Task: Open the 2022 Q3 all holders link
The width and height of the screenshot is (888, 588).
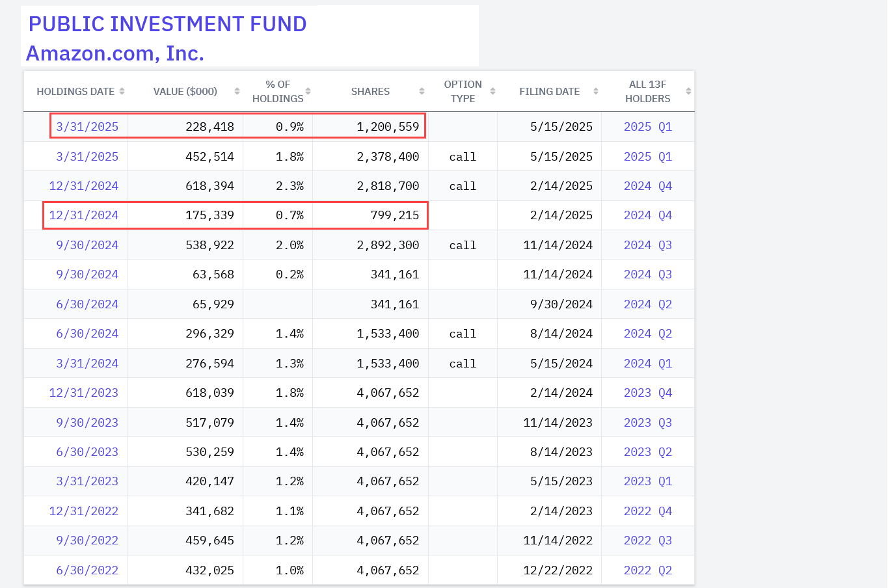Action: 648,541
